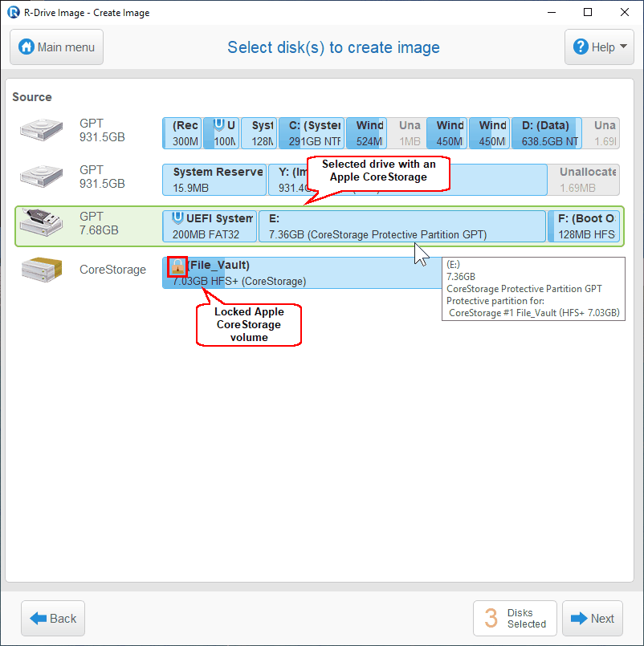Select UEFI System 200MB FAT32 partition
The height and width of the screenshot is (646, 644).
(210, 226)
